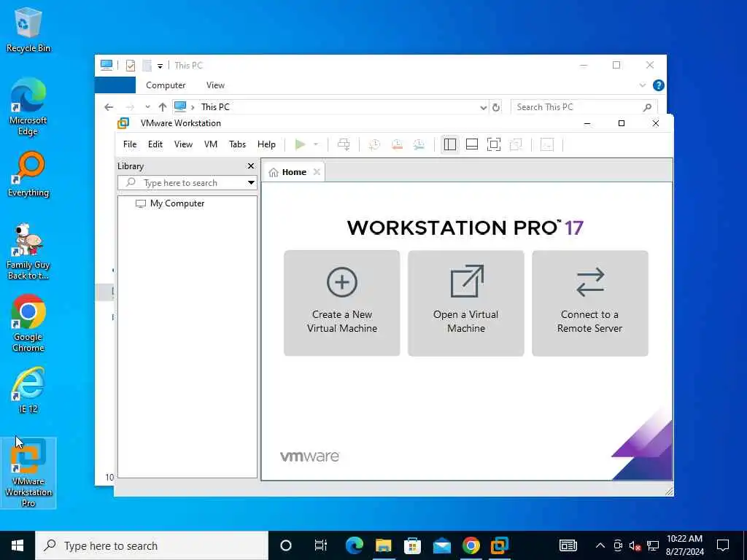Open the Customize Quick Access Toolbar dropdown
This screenshot has height=560, width=747.
coord(160,66)
